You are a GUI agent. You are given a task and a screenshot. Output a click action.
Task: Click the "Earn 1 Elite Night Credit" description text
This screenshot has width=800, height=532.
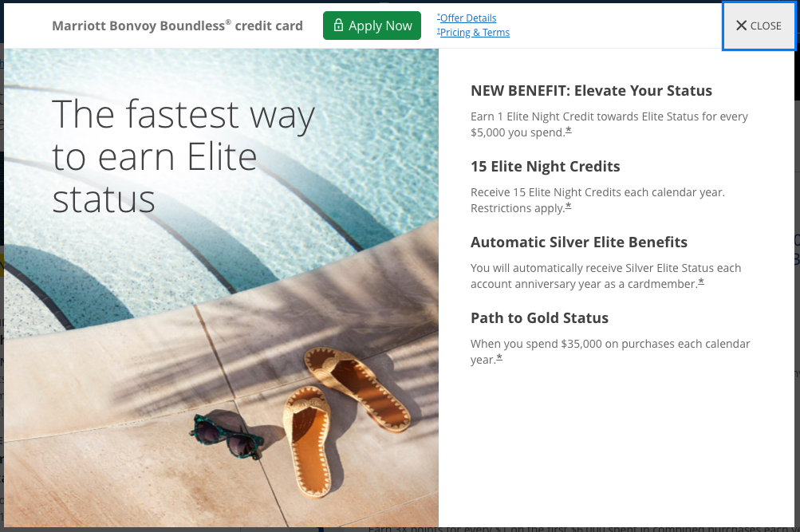tap(609, 124)
